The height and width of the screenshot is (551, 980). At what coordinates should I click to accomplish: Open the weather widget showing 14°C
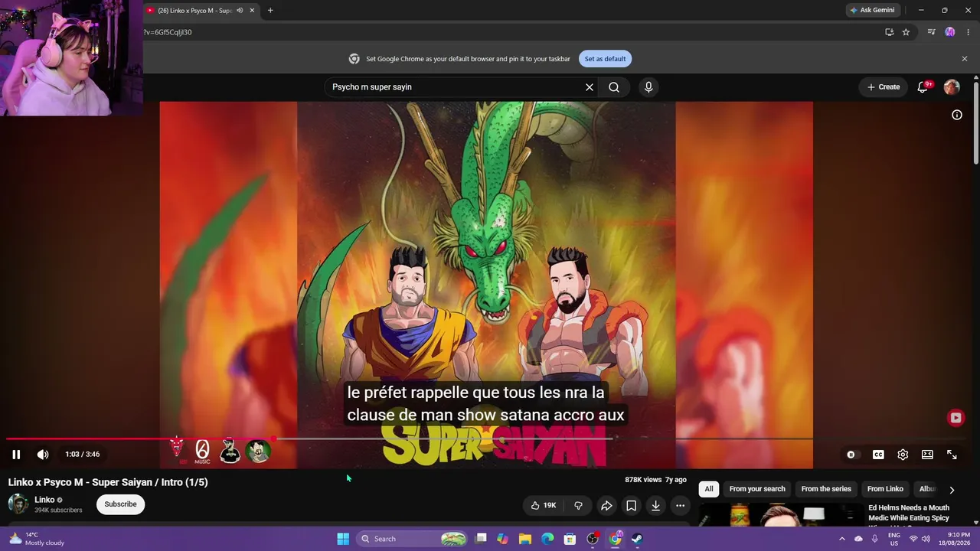(x=37, y=539)
